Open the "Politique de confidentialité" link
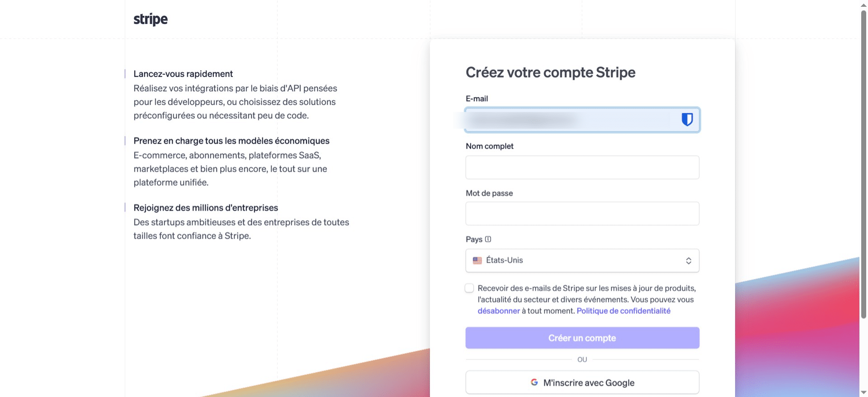868x397 pixels. pyautogui.click(x=623, y=311)
